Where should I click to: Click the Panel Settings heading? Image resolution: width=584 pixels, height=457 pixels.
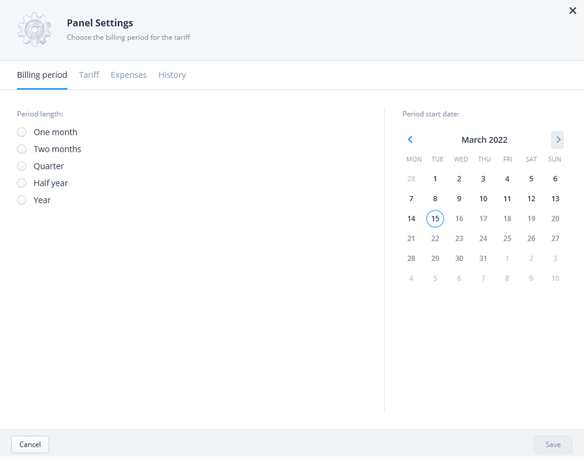(x=100, y=23)
